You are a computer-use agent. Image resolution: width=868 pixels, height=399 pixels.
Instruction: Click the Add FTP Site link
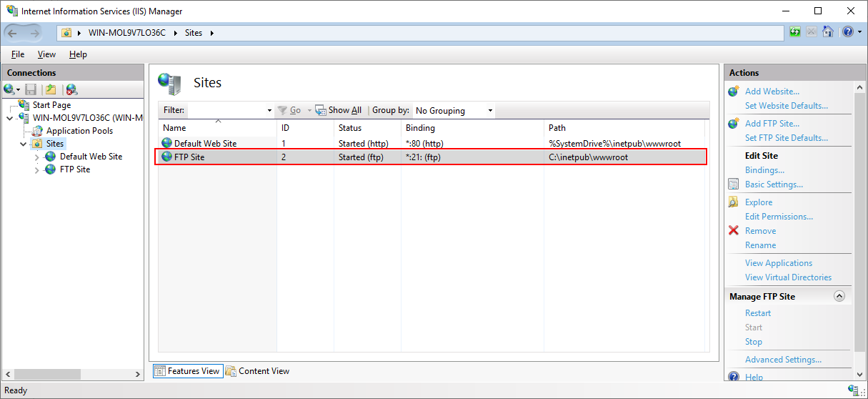pyautogui.click(x=772, y=124)
